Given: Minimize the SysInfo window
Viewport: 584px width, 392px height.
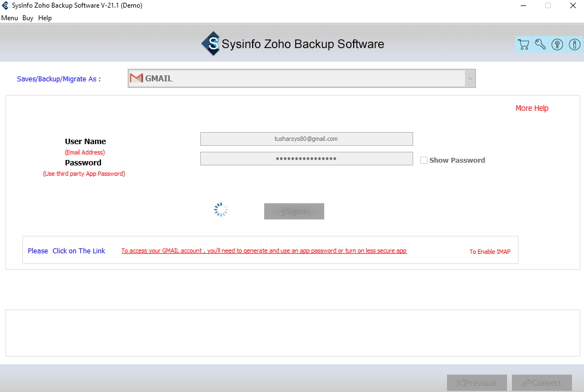Looking at the screenshot, I should coord(523,5).
